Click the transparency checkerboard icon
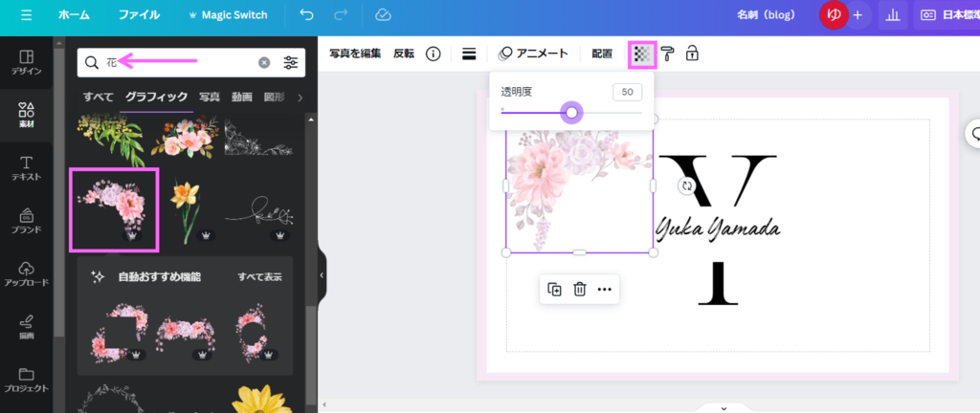This screenshot has width=980, height=413. [642, 54]
